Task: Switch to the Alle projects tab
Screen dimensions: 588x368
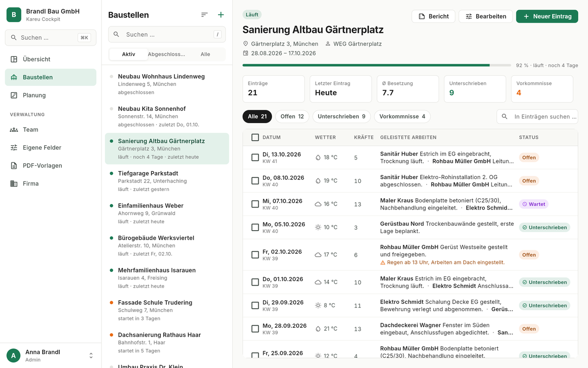Action: (205, 54)
